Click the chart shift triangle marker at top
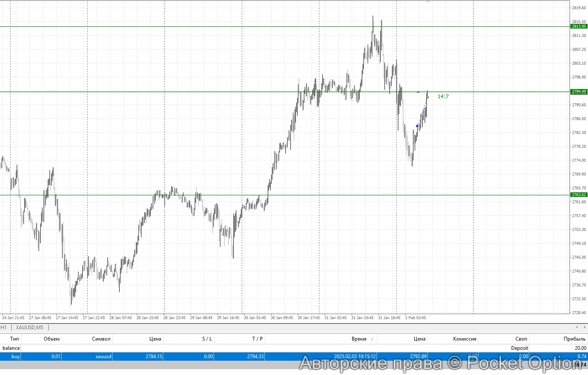Screen dimensions: 588x375 (x=428, y=2)
